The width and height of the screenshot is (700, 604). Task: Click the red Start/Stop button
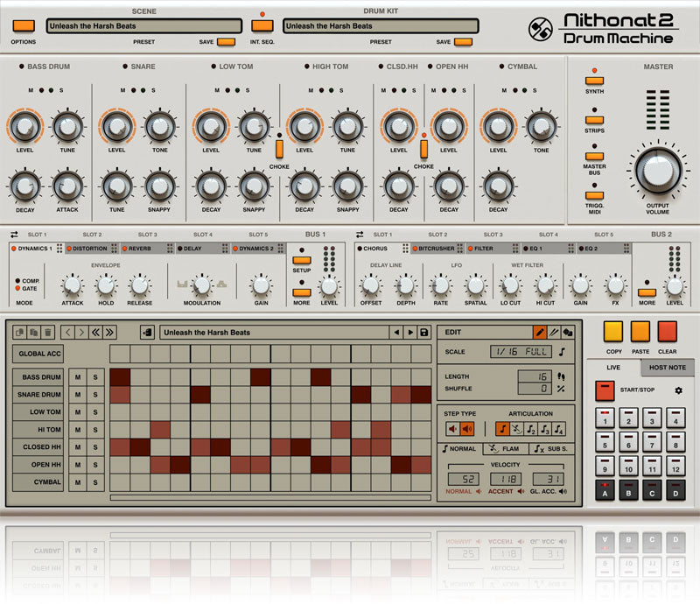[x=605, y=390]
